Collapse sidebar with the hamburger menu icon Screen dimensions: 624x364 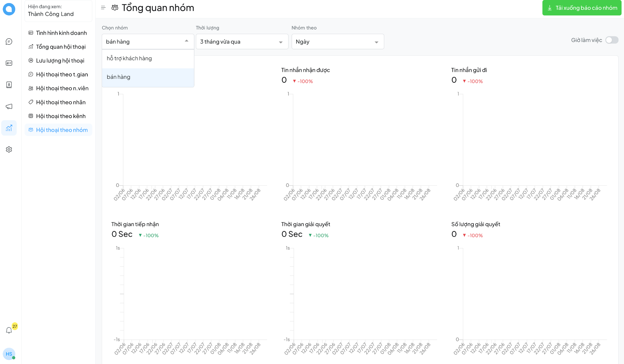103,8
